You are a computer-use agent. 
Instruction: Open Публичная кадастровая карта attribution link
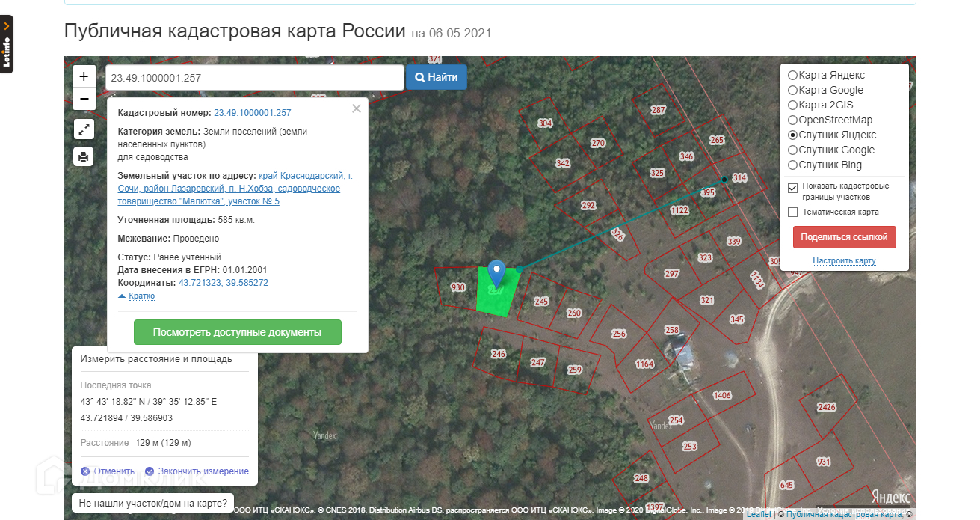[844, 515]
